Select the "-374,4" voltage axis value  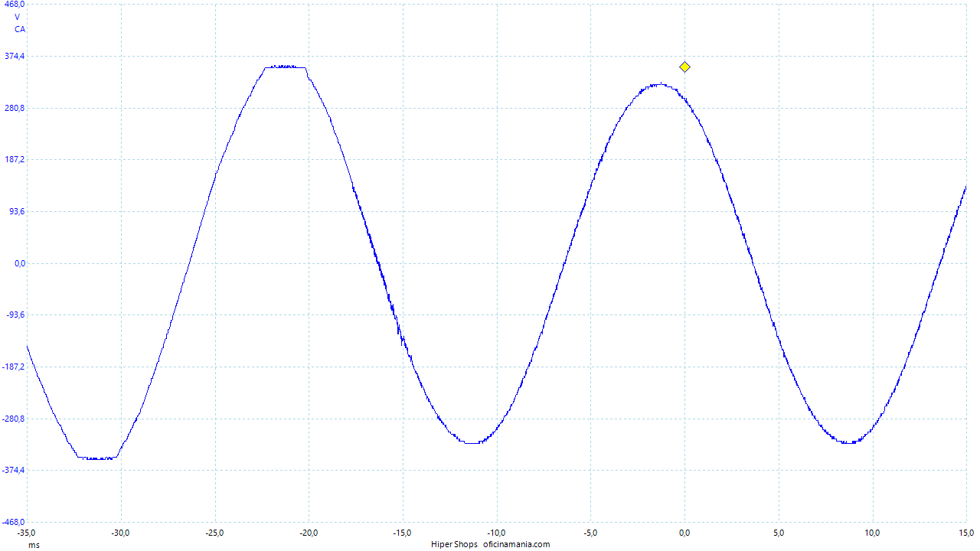pos(14,470)
